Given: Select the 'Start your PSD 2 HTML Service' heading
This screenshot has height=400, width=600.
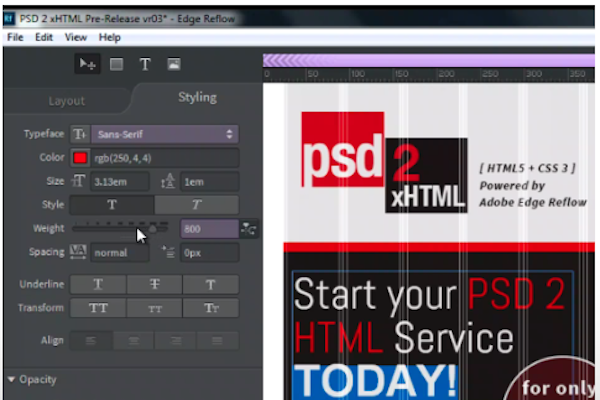Looking at the screenshot, I should (429, 315).
